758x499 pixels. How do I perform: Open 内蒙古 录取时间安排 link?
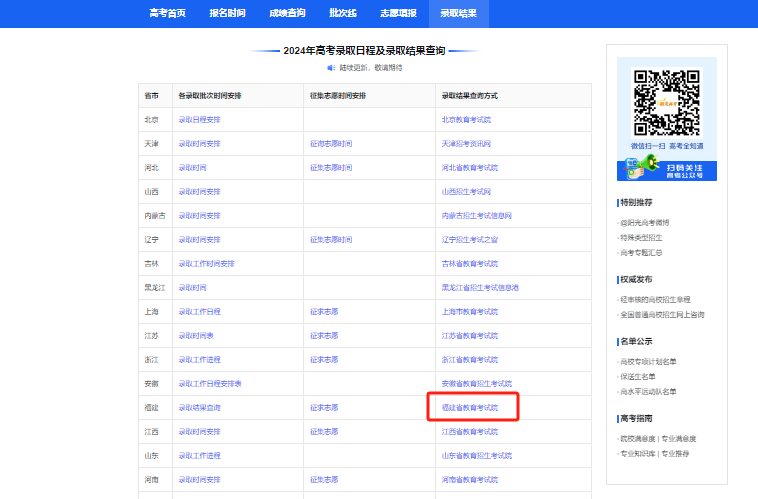click(199, 216)
